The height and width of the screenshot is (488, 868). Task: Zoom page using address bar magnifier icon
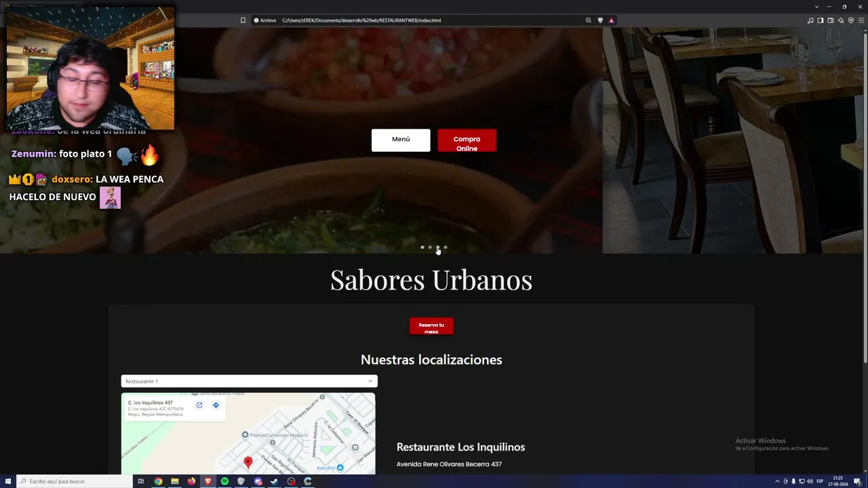589,20
